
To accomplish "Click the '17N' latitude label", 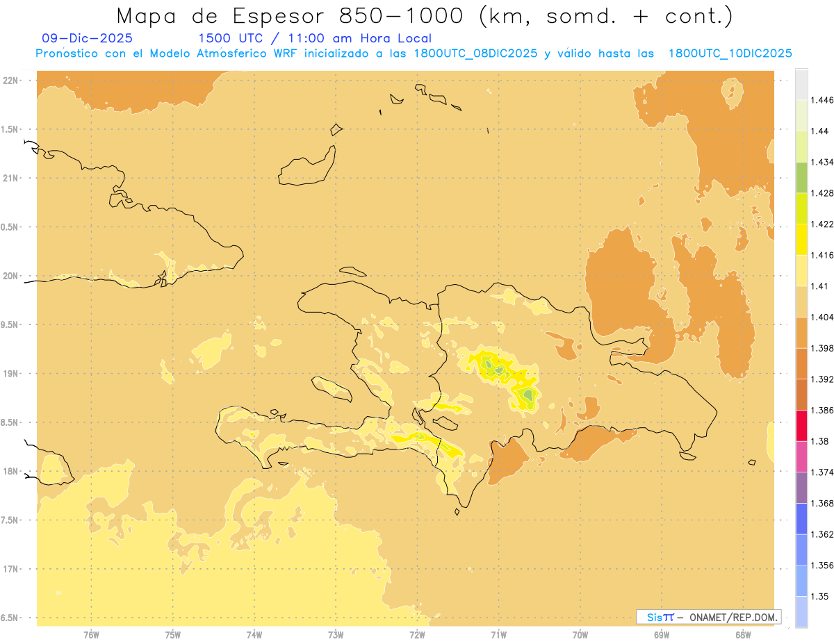I will (11, 569).
